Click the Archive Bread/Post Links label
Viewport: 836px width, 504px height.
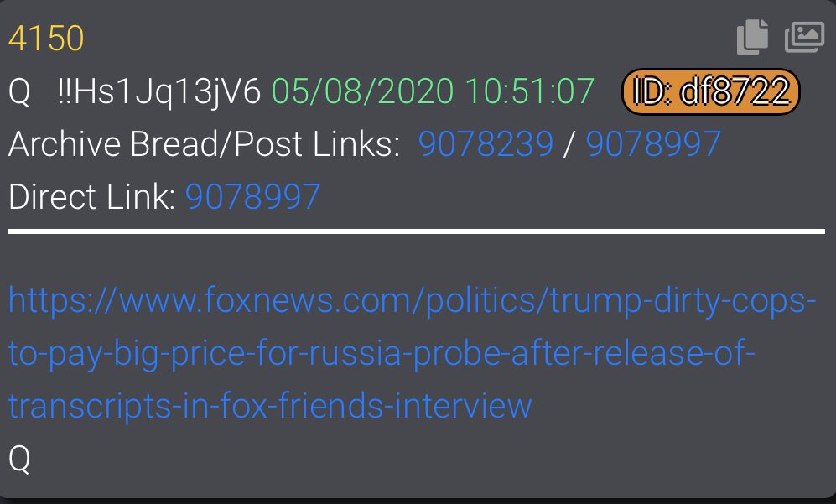click(205, 144)
